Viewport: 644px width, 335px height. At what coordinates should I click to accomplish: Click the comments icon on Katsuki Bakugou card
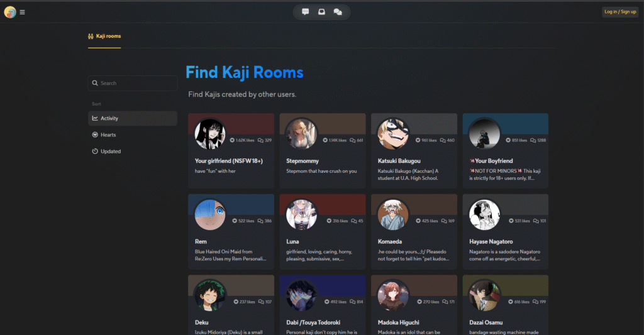(x=443, y=140)
